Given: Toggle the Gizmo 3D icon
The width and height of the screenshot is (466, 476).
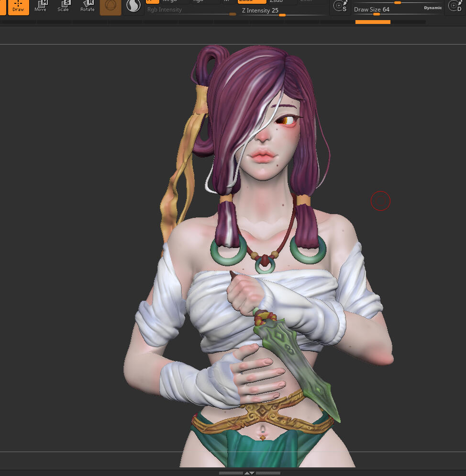Looking at the screenshot, I should tap(111, 7).
